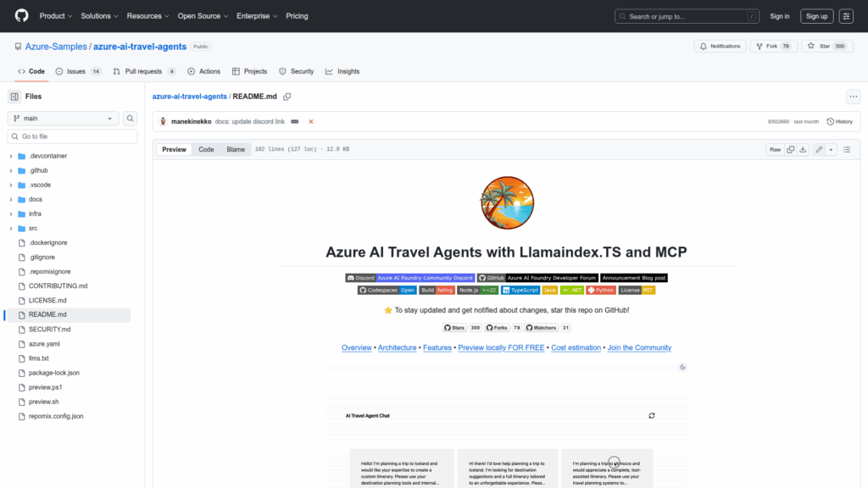Screen dimensions: 868x488
Task: Click the file tree search icon
Action: click(131, 119)
